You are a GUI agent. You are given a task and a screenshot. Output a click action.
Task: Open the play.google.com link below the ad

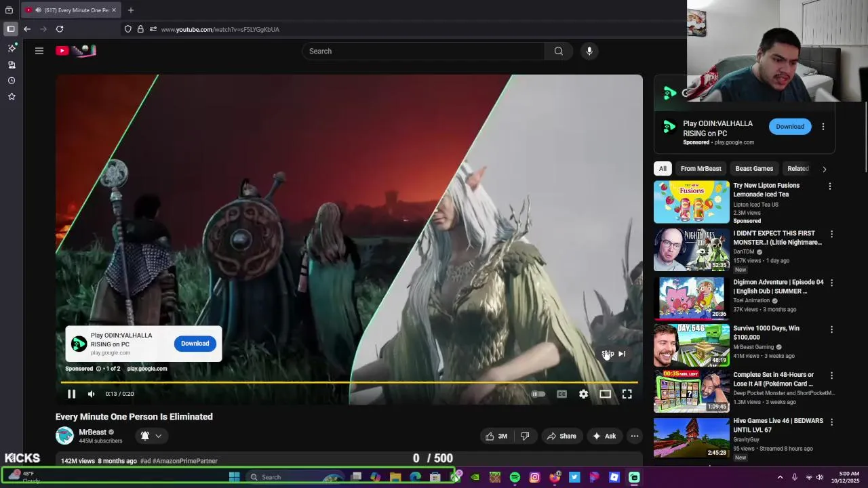[x=147, y=369]
